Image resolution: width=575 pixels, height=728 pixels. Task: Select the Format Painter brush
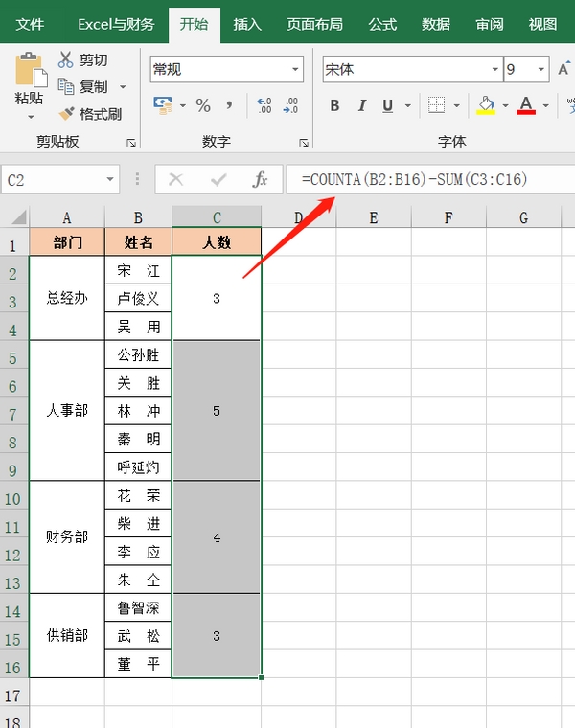(x=66, y=114)
